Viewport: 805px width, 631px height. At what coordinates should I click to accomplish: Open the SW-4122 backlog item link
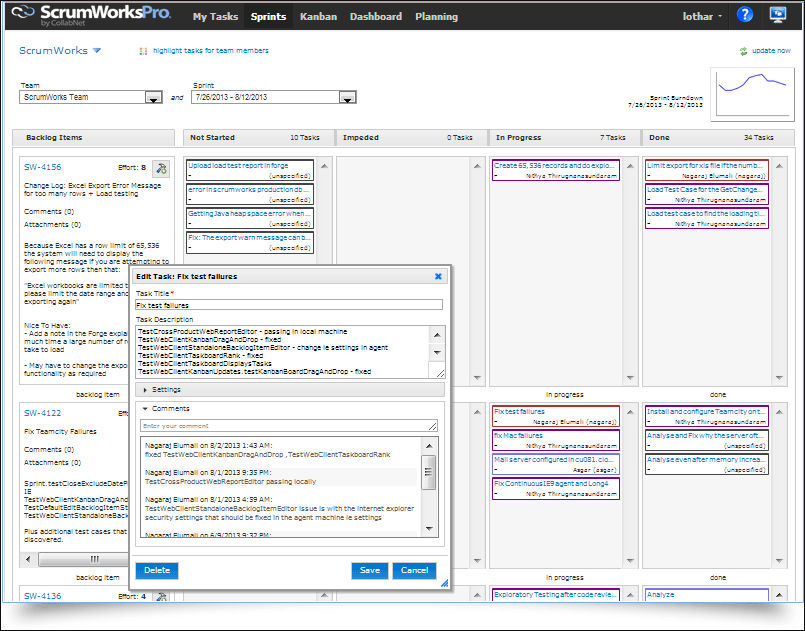pos(43,413)
